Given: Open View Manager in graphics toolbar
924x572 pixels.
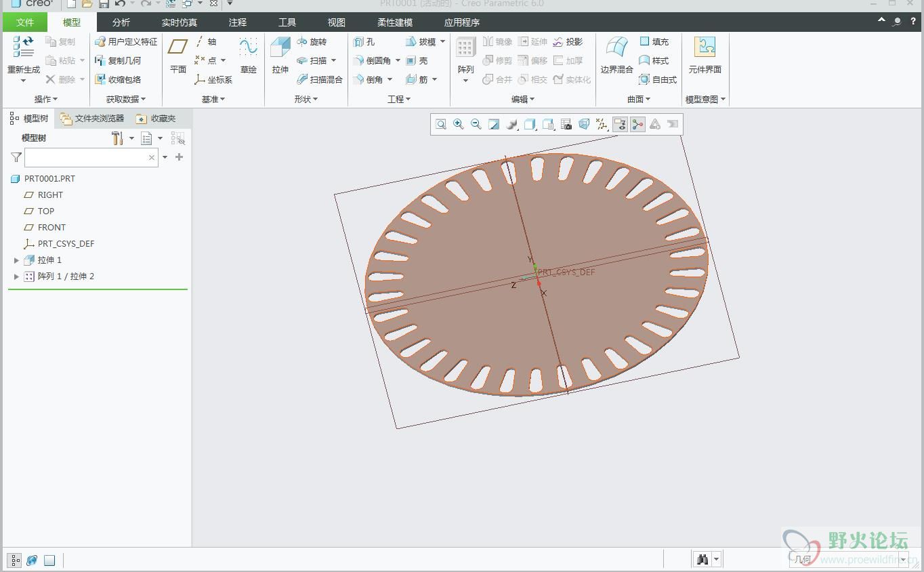Looking at the screenshot, I should pyautogui.click(x=566, y=124).
